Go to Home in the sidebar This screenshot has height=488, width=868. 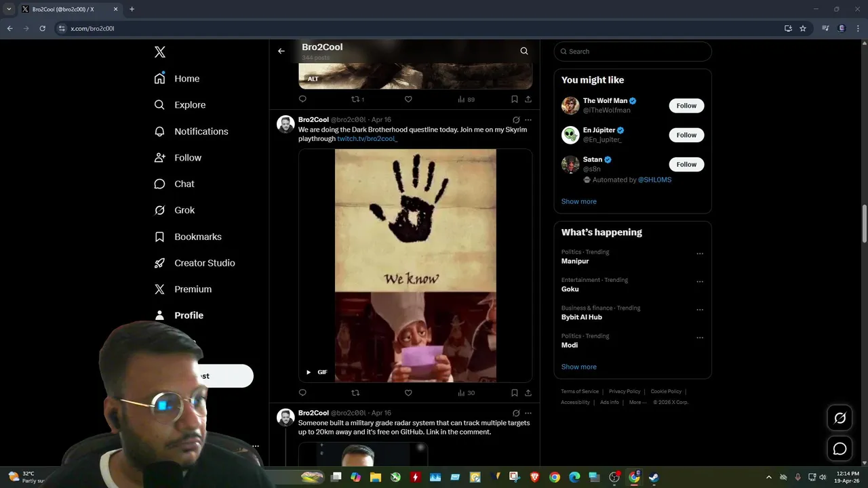point(177,79)
